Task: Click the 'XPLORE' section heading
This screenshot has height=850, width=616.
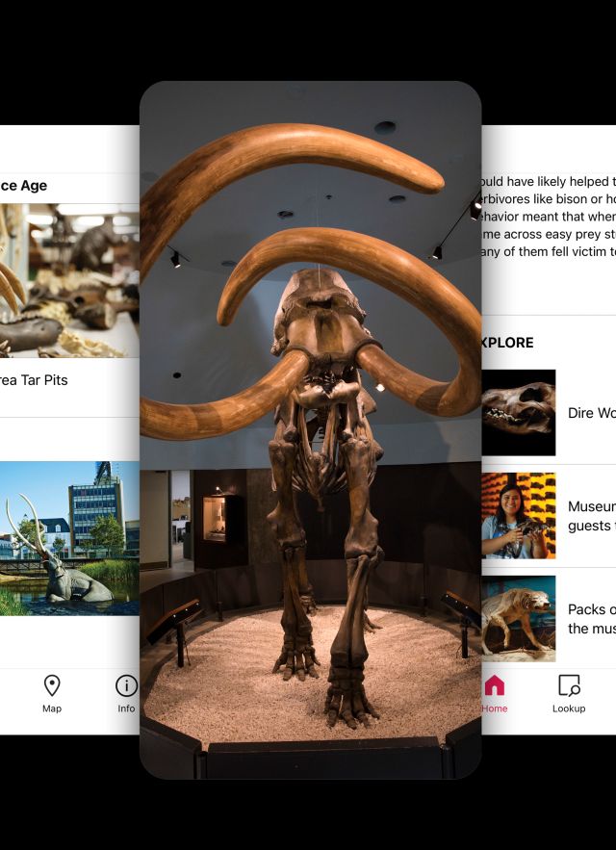Action: coord(507,343)
